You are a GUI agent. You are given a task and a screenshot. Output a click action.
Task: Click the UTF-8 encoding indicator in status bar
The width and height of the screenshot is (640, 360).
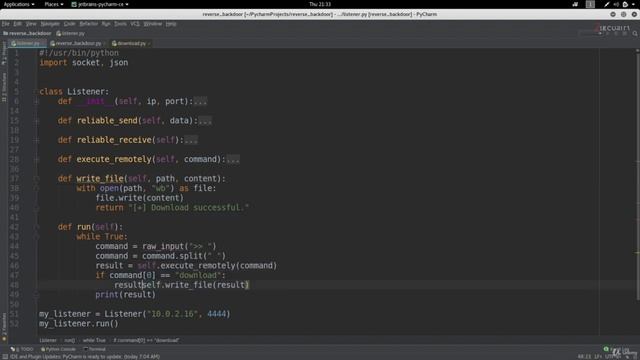point(613,357)
